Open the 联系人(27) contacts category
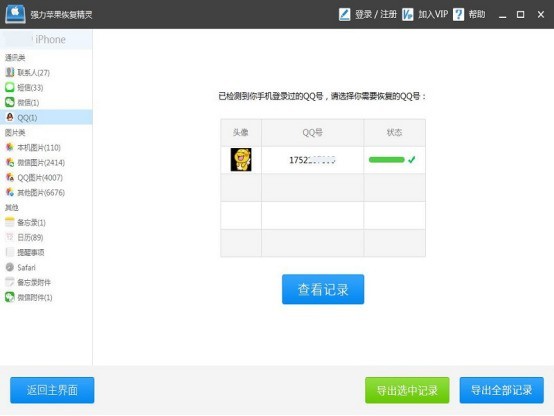This screenshot has height=416, width=554. [28, 72]
